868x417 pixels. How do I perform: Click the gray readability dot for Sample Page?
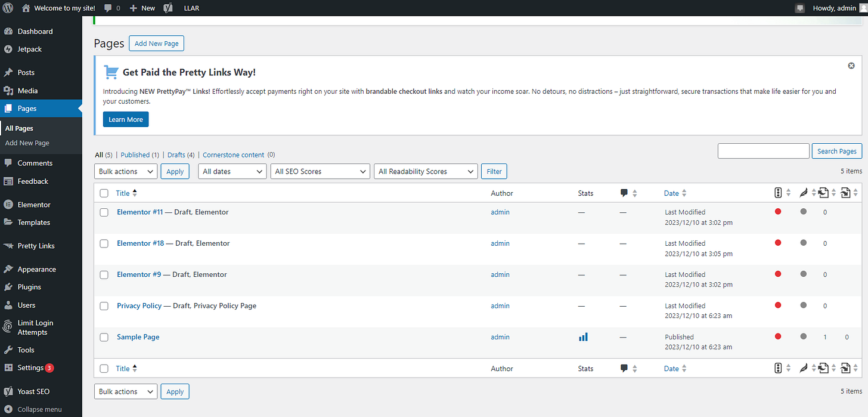804,336
